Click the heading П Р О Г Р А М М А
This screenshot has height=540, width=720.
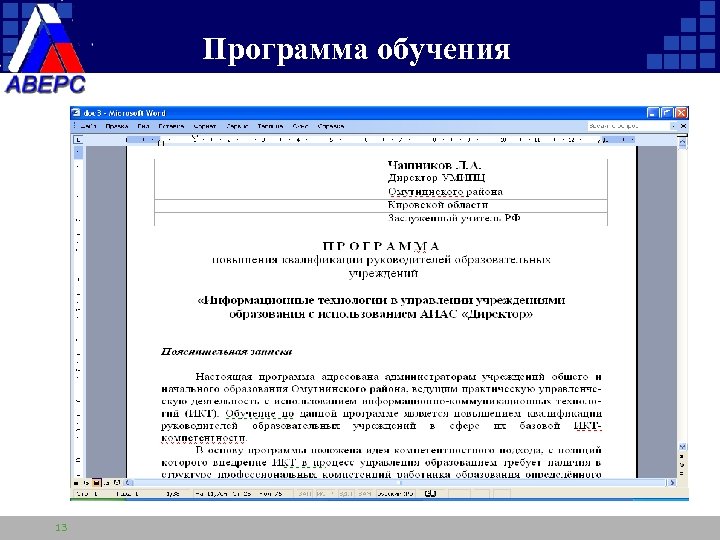click(381, 246)
